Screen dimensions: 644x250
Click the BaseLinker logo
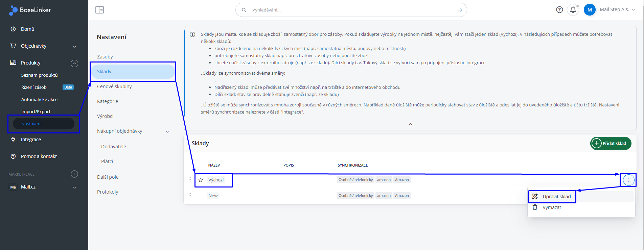[x=30, y=10]
